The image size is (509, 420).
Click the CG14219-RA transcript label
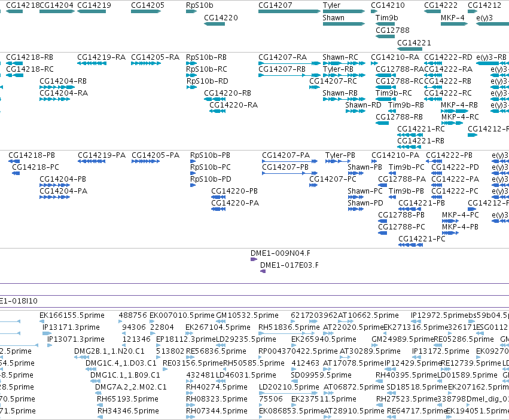pyautogui.click(x=101, y=57)
